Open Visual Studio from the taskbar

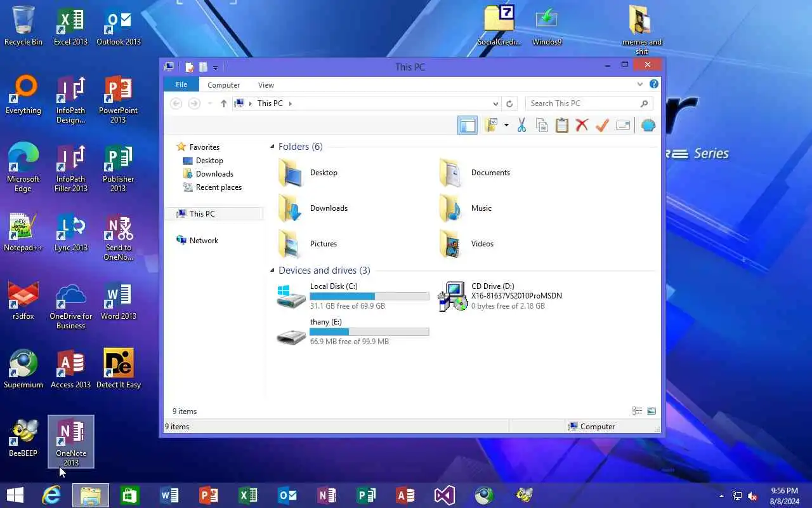445,495
